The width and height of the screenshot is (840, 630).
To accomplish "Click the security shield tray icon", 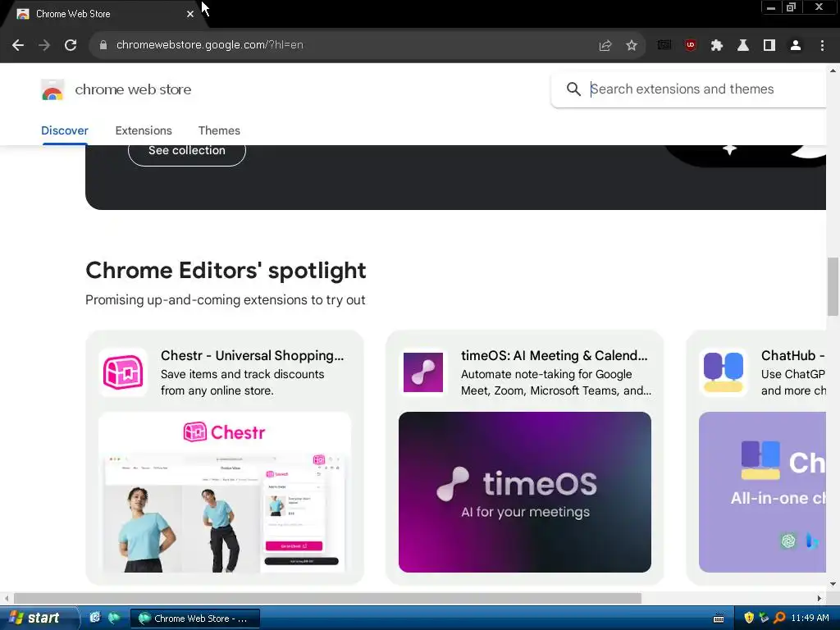I will tap(749, 618).
